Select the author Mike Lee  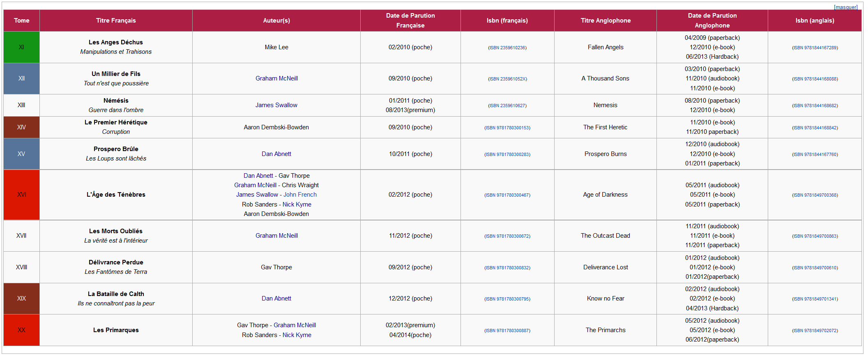coord(276,47)
